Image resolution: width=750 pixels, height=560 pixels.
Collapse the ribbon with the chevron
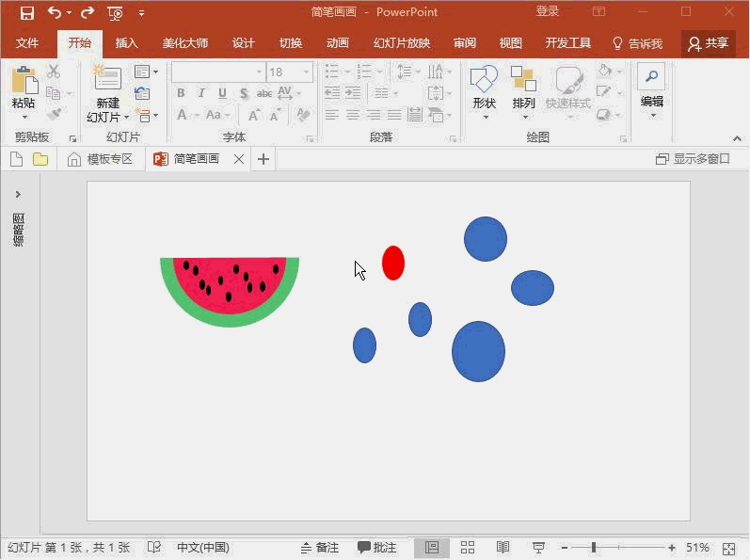click(x=737, y=138)
